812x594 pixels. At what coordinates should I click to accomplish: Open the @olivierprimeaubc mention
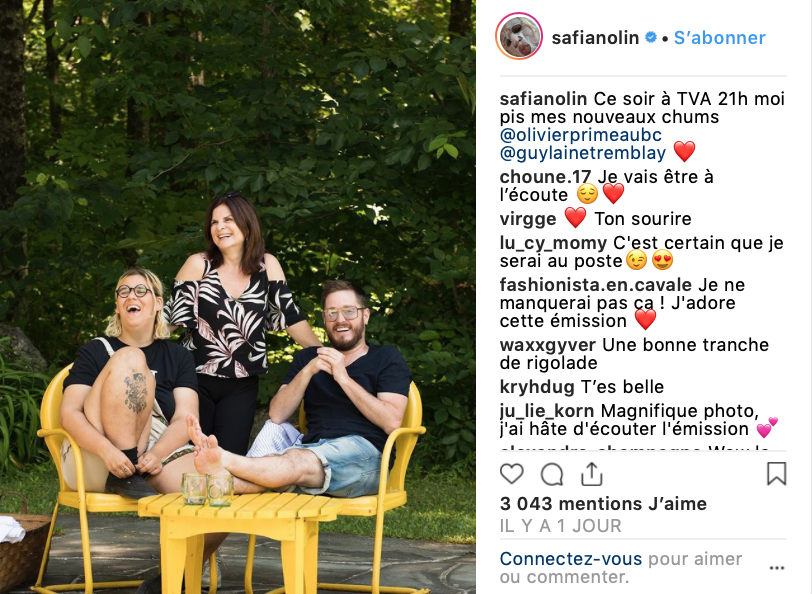point(581,135)
